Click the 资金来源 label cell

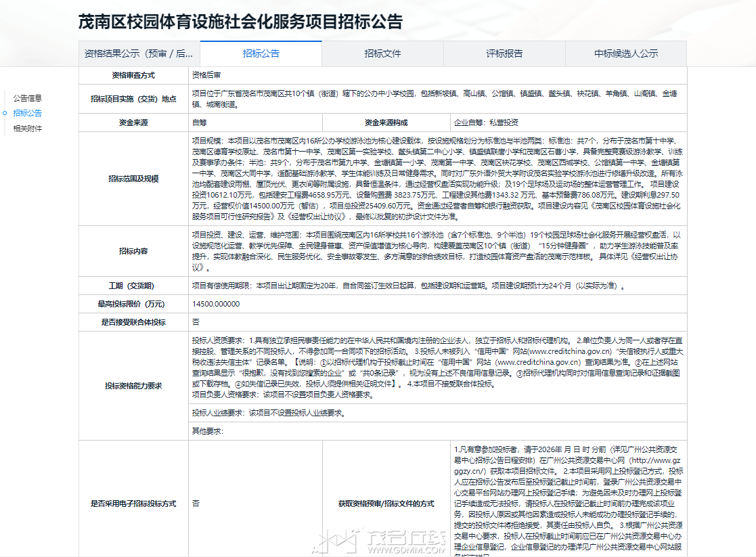coord(133,122)
